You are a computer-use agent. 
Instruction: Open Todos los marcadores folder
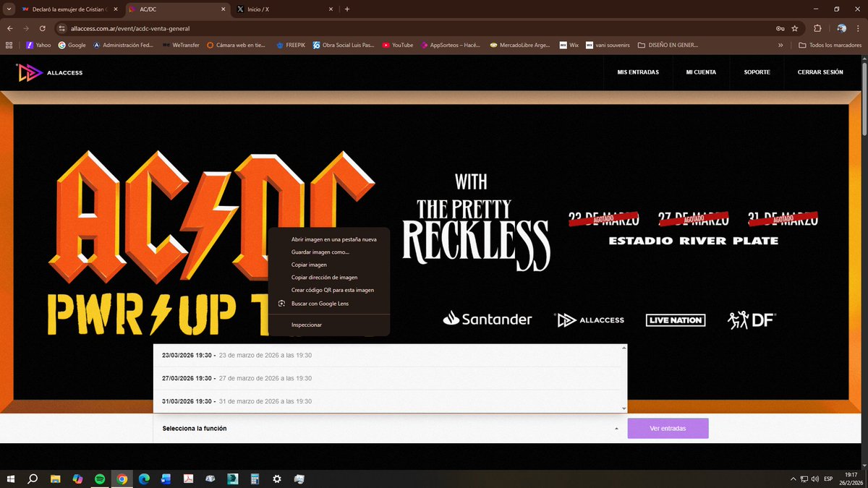(x=830, y=45)
